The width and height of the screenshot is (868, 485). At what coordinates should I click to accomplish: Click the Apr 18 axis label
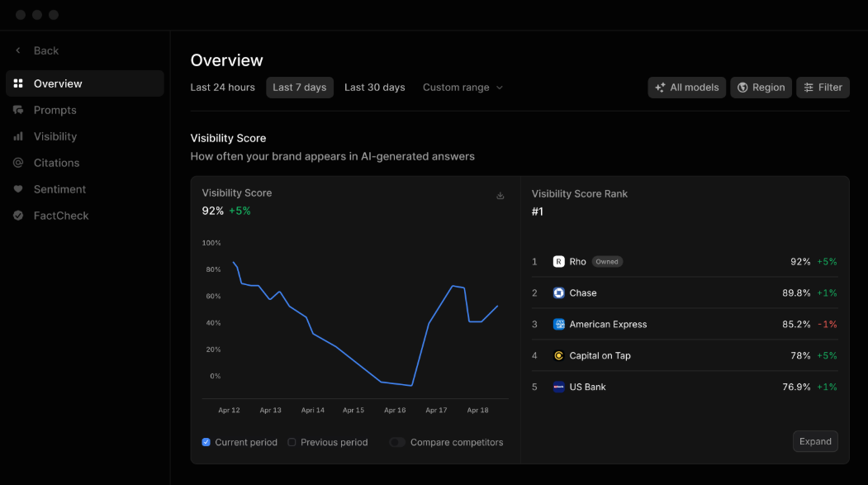(x=477, y=411)
